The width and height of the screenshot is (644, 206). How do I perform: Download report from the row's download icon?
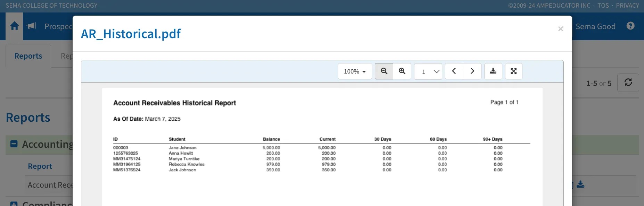(580, 184)
